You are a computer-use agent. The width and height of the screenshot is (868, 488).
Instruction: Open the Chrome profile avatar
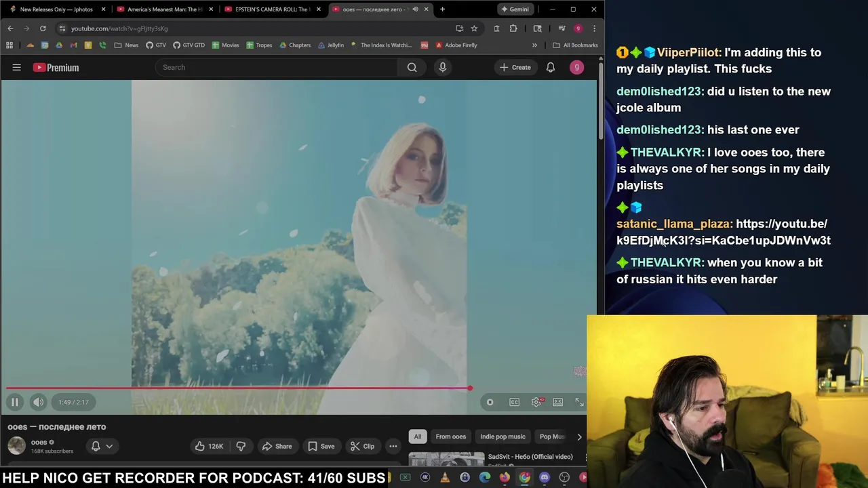click(578, 28)
